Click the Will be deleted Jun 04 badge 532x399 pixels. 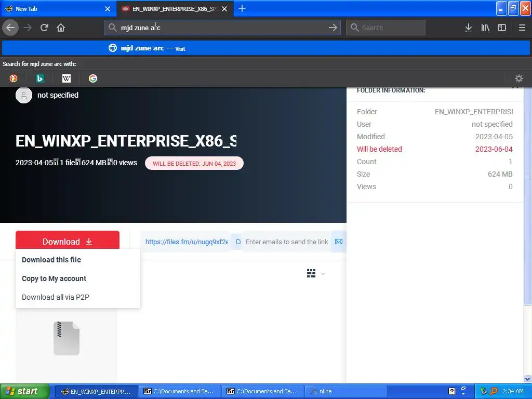coord(194,163)
